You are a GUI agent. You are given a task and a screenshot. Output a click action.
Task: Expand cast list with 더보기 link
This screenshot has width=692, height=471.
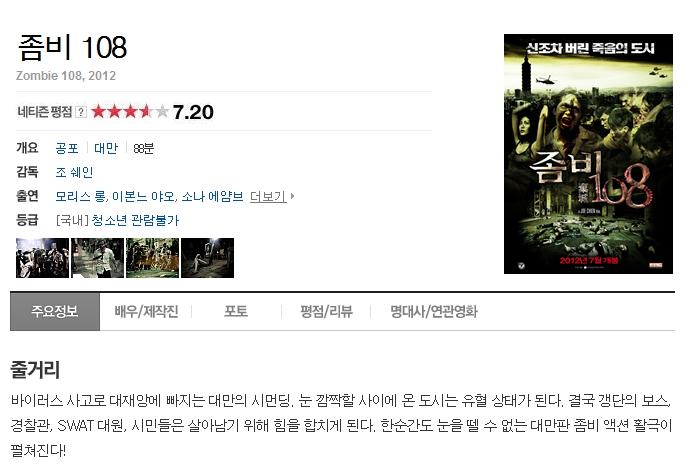(x=268, y=196)
